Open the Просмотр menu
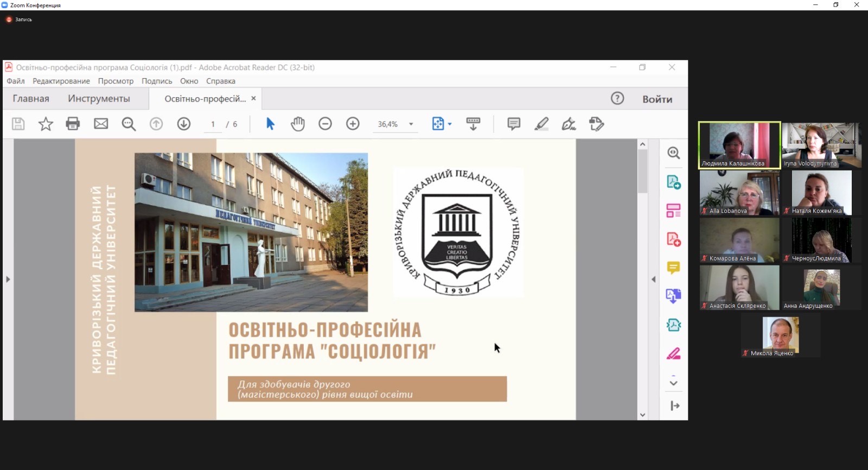 coord(116,81)
